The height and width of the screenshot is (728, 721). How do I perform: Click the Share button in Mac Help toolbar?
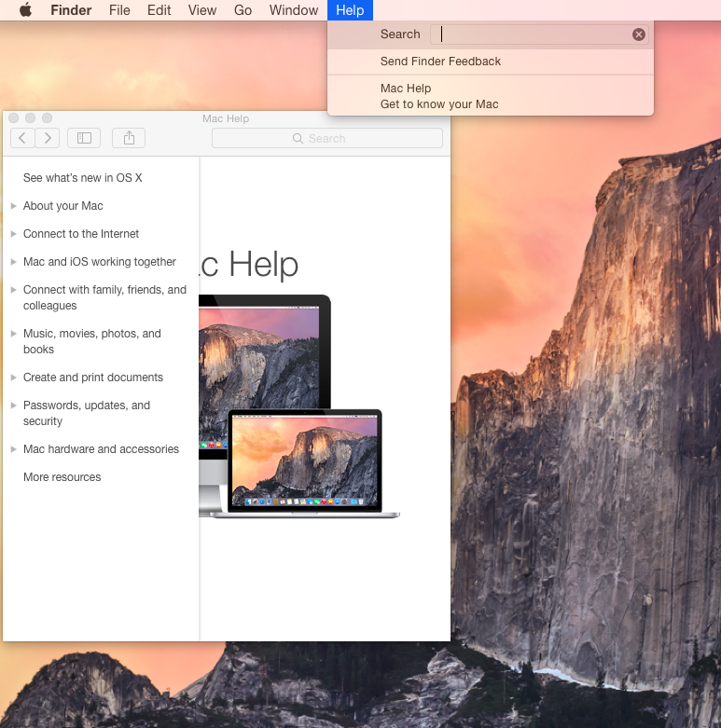[129, 138]
